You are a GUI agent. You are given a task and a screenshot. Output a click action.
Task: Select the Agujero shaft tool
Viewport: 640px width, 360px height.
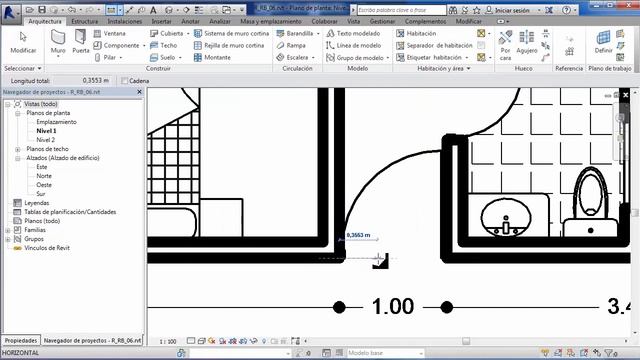(527, 42)
